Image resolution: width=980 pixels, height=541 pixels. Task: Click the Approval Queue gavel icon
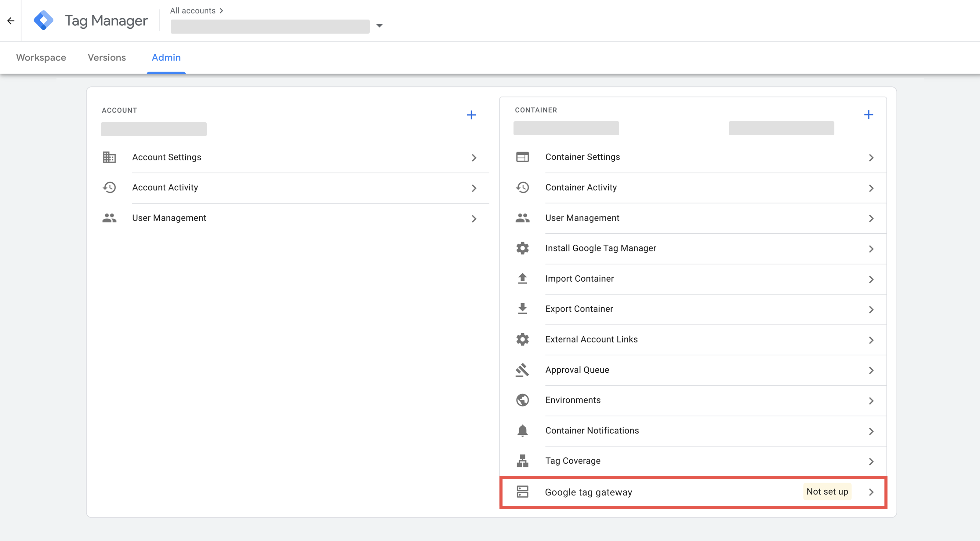(522, 370)
